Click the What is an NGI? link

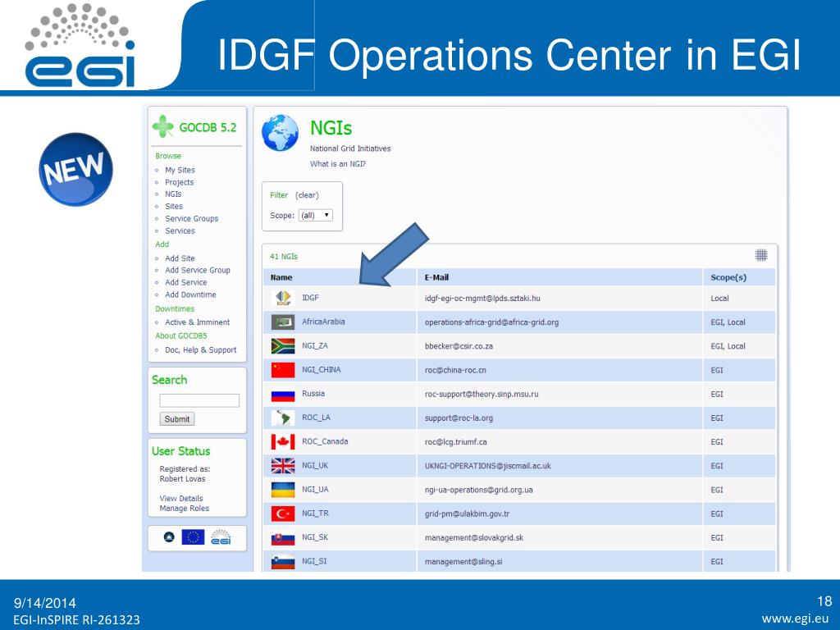pyautogui.click(x=337, y=164)
